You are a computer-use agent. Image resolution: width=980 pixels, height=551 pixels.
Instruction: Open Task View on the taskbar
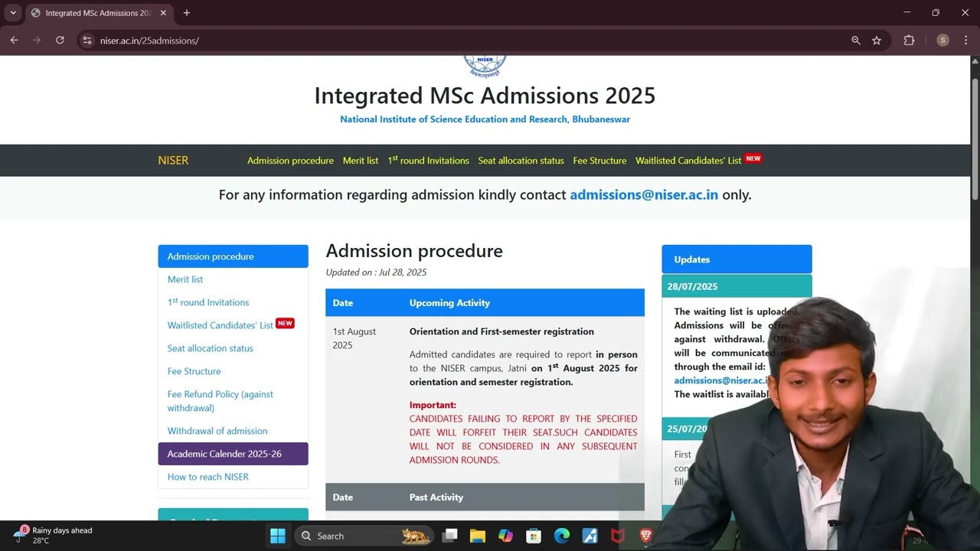pyautogui.click(x=450, y=536)
